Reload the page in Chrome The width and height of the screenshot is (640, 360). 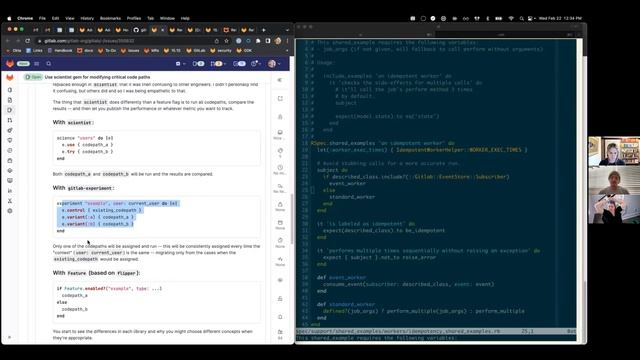pyautogui.click(x=27, y=41)
